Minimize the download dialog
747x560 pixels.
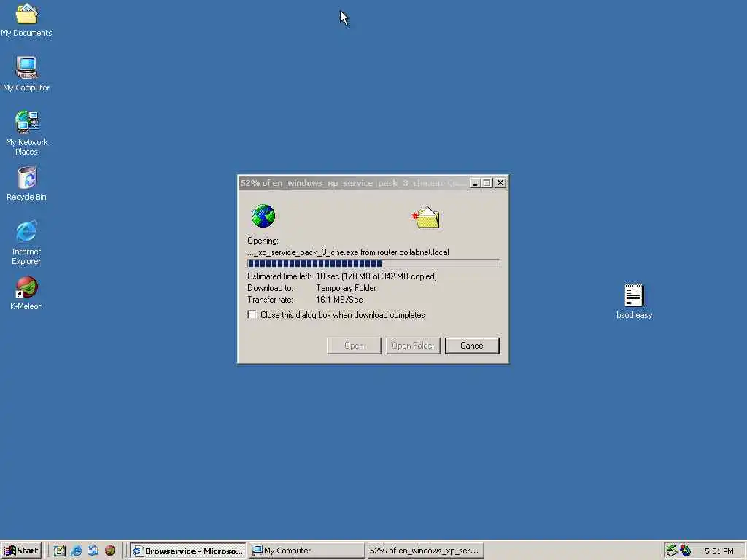pyautogui.click(x=475, y=183)
